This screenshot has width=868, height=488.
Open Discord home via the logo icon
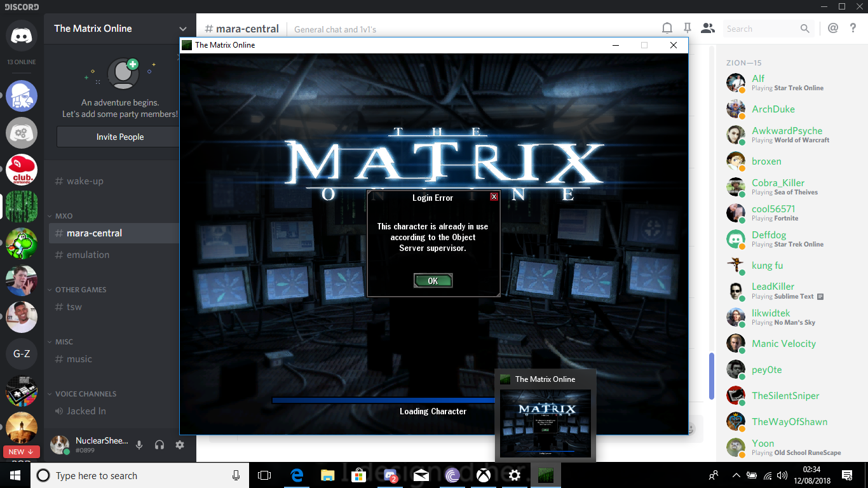click(x=22, y=36)
